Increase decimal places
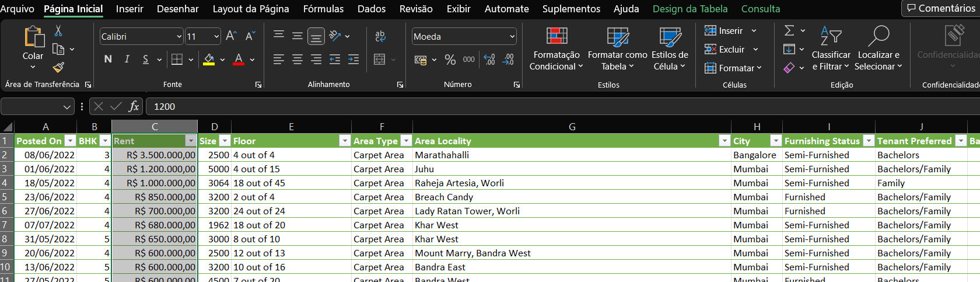 pyautogui.click(x=489, y=60)
